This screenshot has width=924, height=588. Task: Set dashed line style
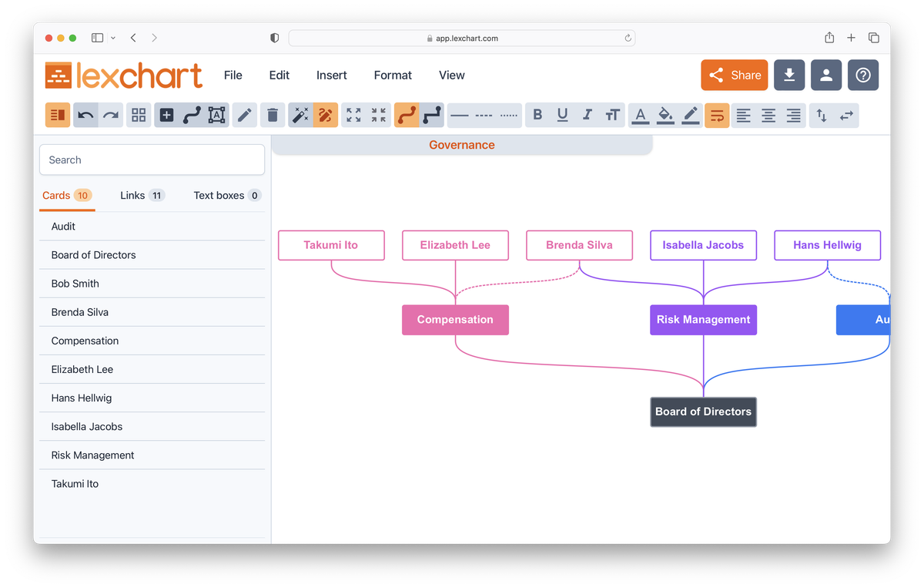(484, 116)
